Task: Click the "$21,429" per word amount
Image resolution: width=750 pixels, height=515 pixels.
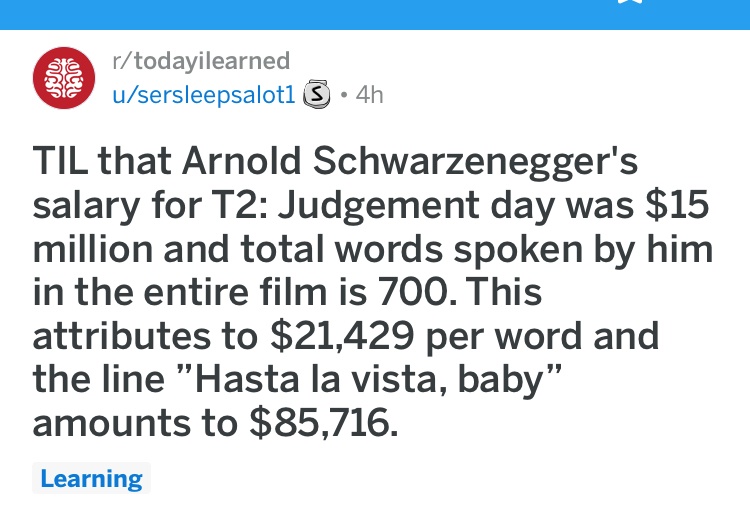Action: click(342, 336)
